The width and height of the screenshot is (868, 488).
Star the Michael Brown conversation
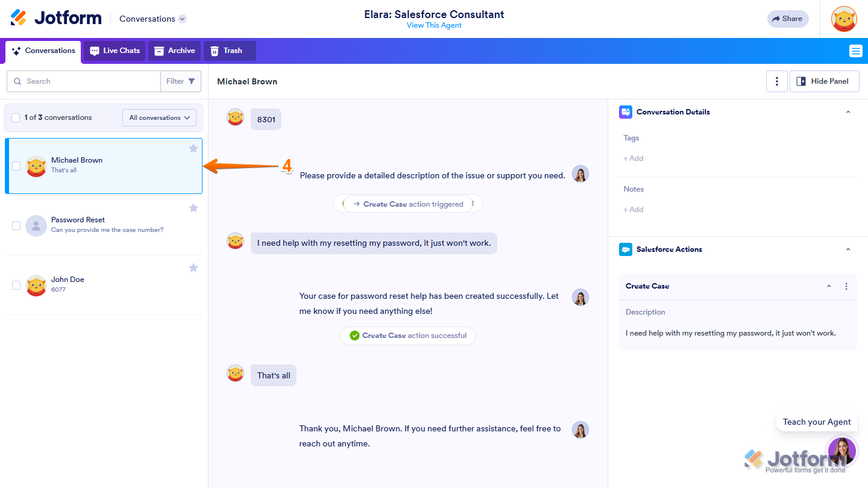pos(193,148)
